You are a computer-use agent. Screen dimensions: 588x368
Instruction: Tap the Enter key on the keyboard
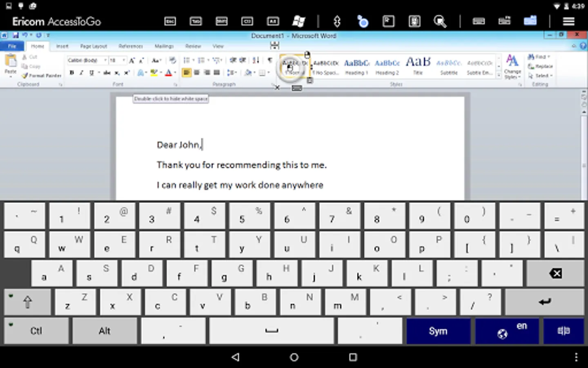(x=545, y=302)
